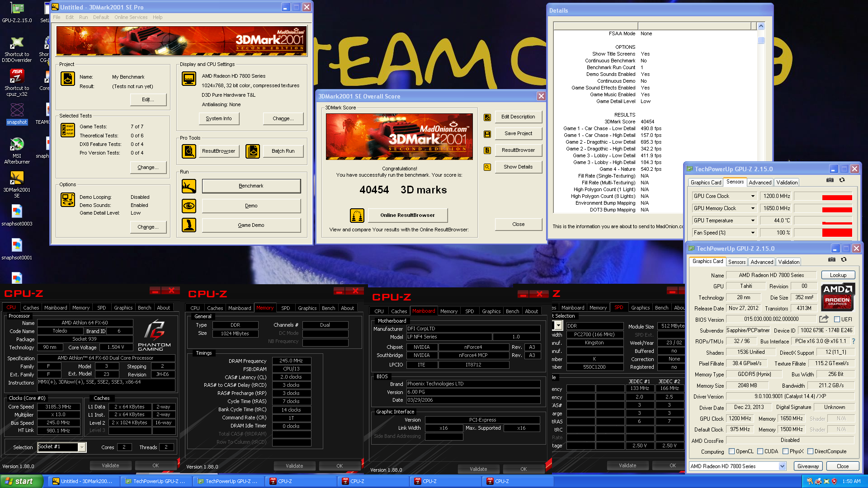868x488 pixels.
Task: Toggle the UEFI checkbox in GPU-Z
Action: [x=837, y=319]
